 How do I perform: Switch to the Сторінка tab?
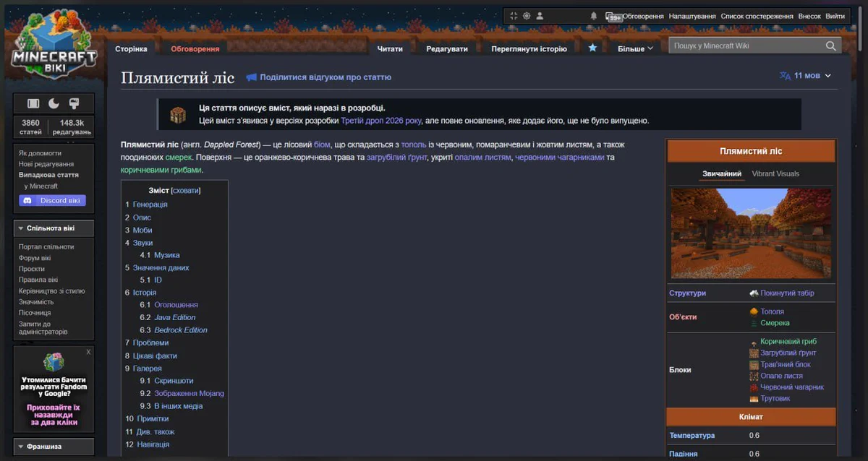click(x=131, y=48)
